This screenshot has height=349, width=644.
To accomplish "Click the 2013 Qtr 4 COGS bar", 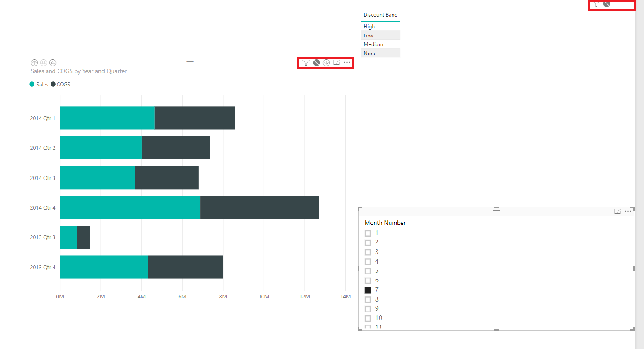I will tap(185, 267).
